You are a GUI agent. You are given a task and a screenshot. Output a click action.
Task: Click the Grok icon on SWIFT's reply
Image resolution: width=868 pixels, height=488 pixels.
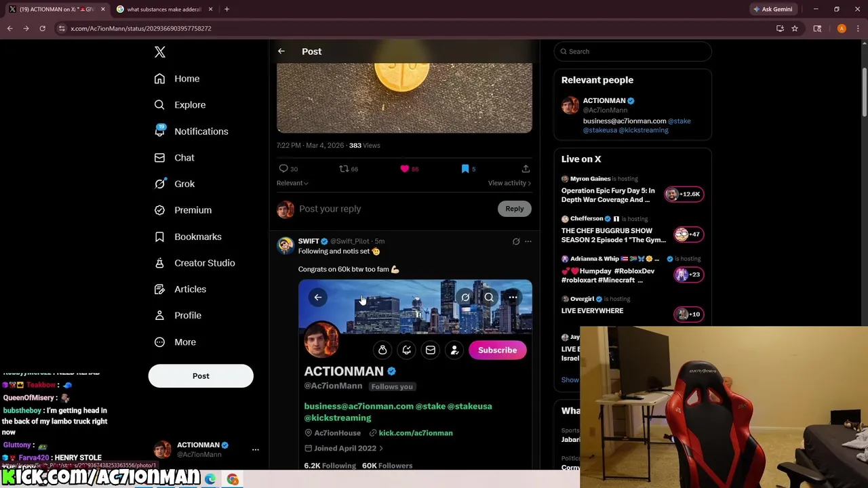[x=516, y=241]
